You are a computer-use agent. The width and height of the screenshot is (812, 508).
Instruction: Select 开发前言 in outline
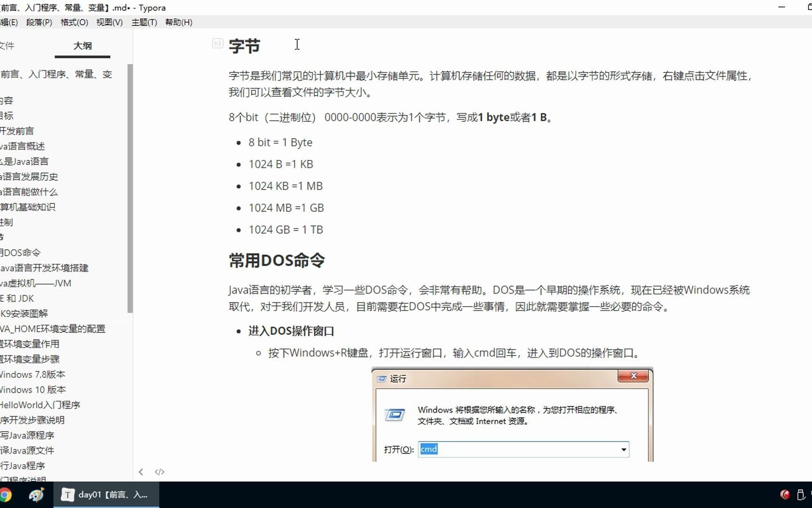coord(17,131)
